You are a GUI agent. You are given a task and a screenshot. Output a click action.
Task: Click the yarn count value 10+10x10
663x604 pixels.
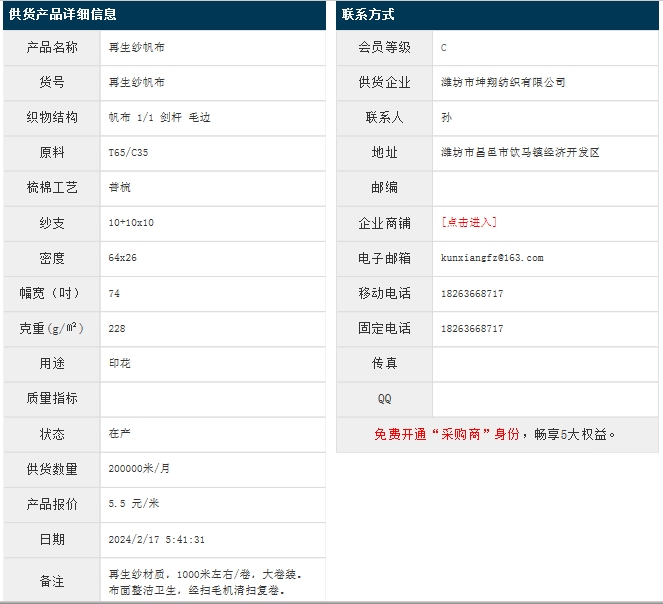131,223
